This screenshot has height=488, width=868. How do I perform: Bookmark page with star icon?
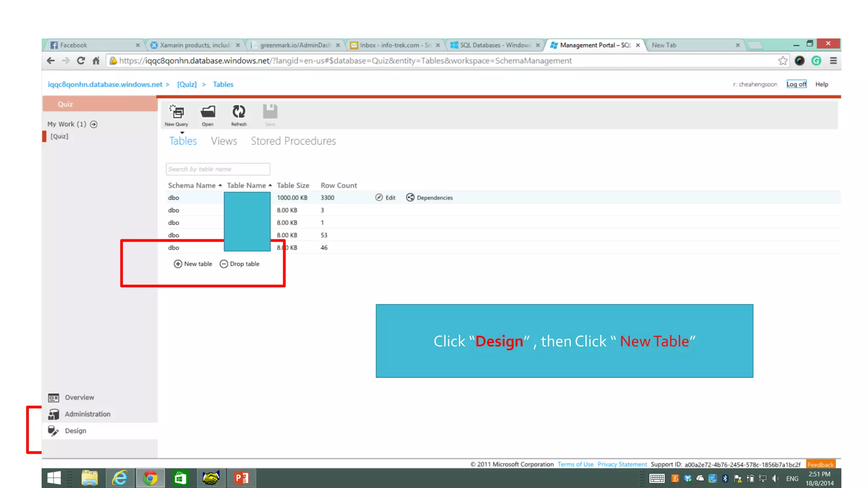click(x=783, y=61)
